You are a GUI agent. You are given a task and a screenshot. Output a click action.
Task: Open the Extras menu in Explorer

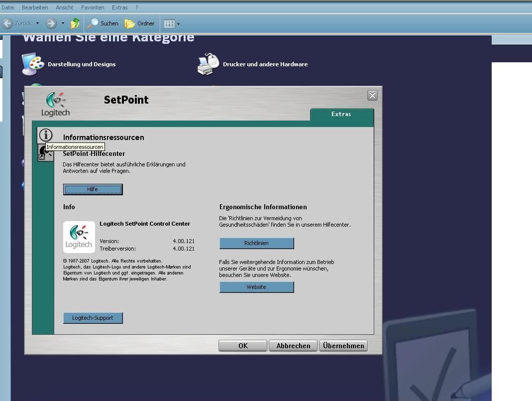pos(120,7)
